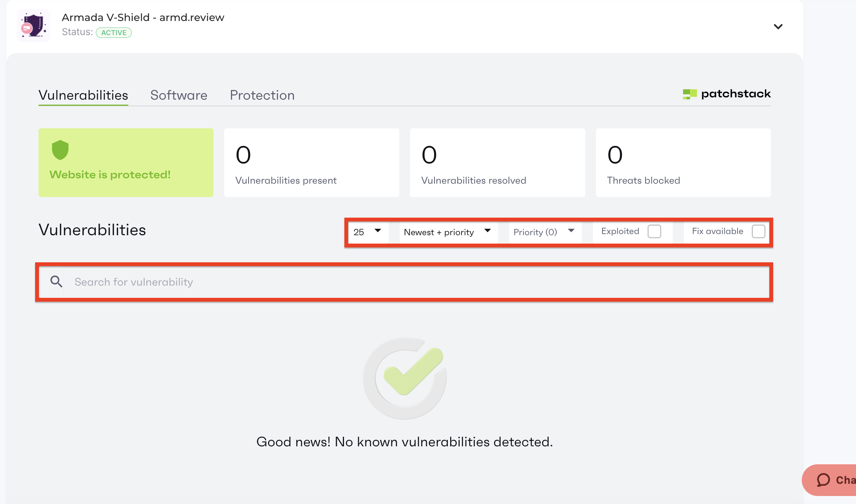Click the green shield protection icon
856x504 pixels.
click(60, 150)
